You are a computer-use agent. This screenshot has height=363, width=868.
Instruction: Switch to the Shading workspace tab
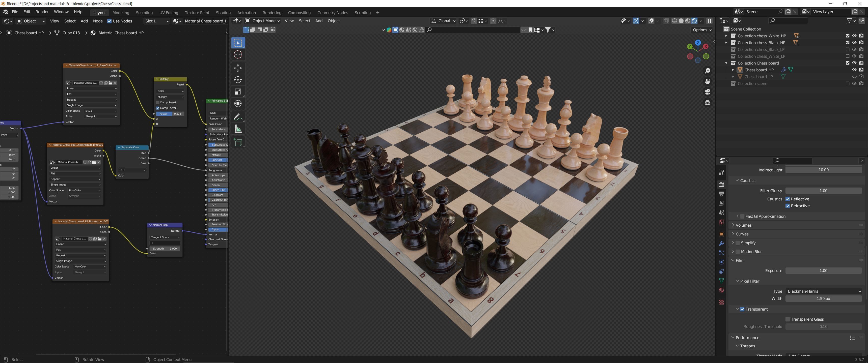pyautogui.click(x=223, y=12)
